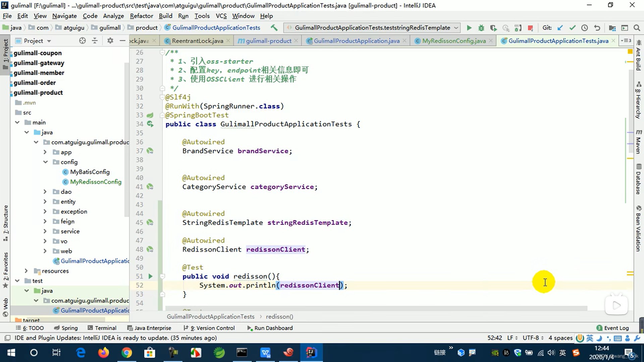Open the Run Dashboard panel
The height and width of the screenshot is (362, 644).
pyautogui.click(x=270, y=328)
